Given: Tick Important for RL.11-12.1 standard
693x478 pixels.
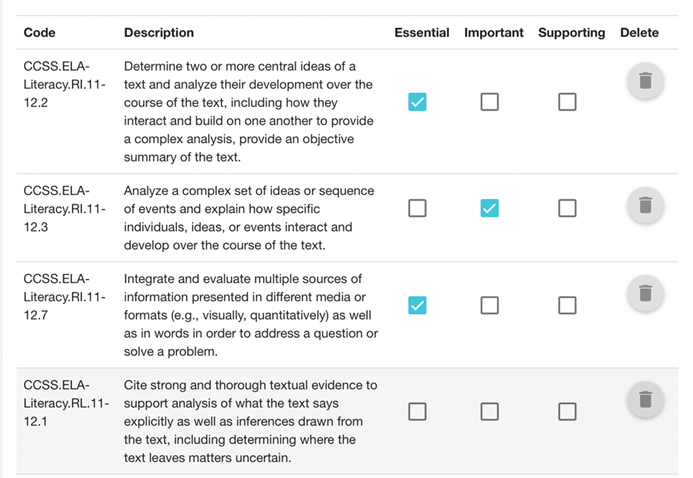Looking at the screenshot, I should [489, 411].
